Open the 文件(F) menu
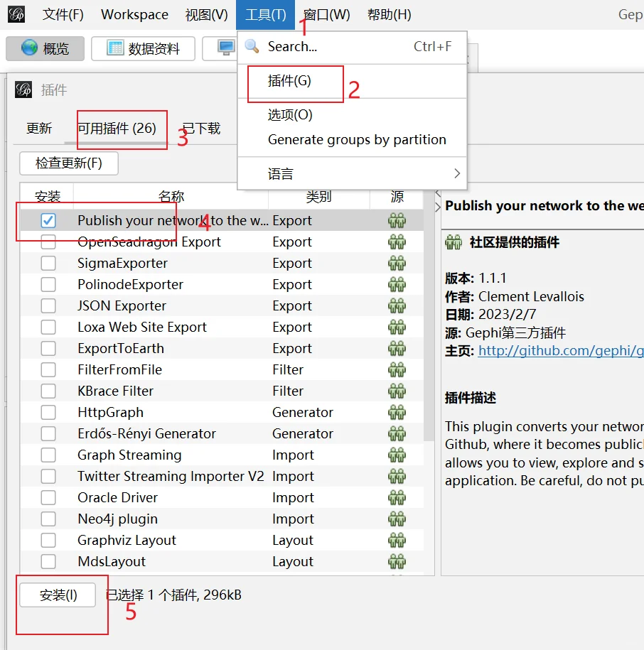Viewport: 644px width, 650px height. (x=63, y=14)
